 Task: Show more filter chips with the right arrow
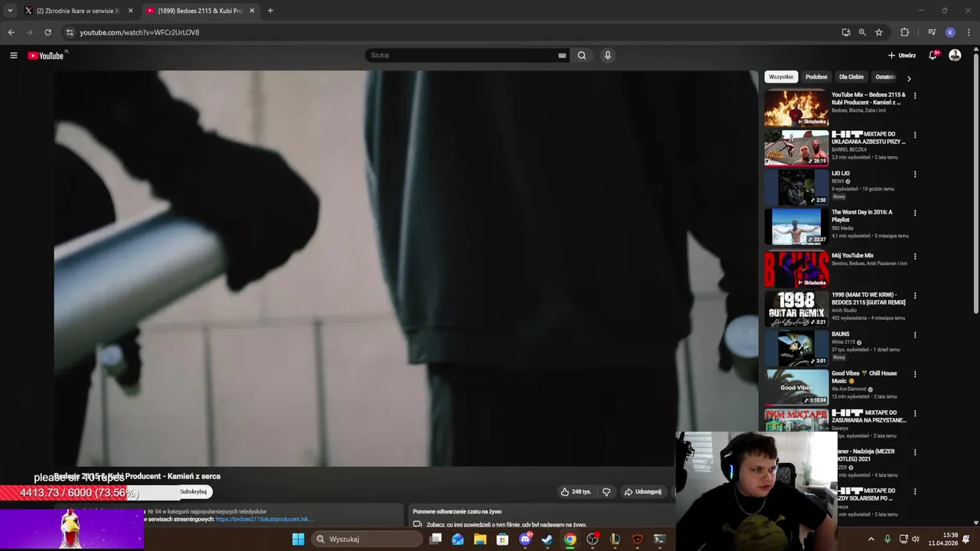click(909, 78)
